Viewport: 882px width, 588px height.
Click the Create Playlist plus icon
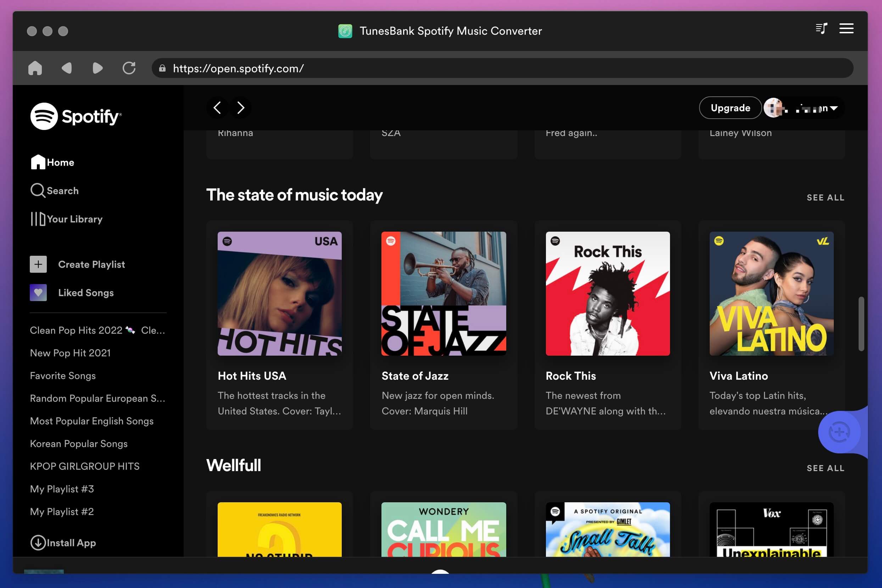[x=38, y=264]
